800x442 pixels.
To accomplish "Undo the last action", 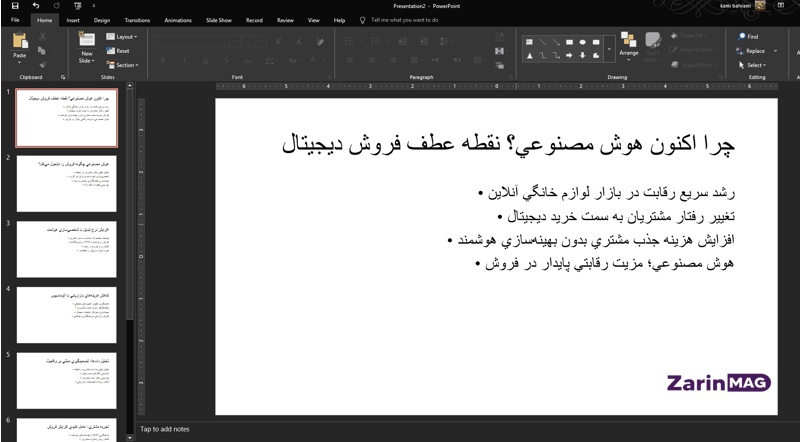I will pos(36,6).
